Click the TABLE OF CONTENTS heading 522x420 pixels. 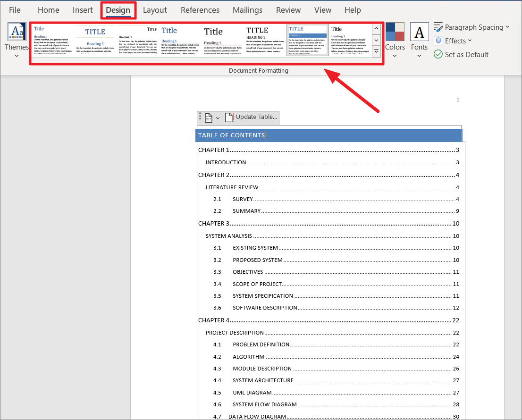tap(231, 135)
